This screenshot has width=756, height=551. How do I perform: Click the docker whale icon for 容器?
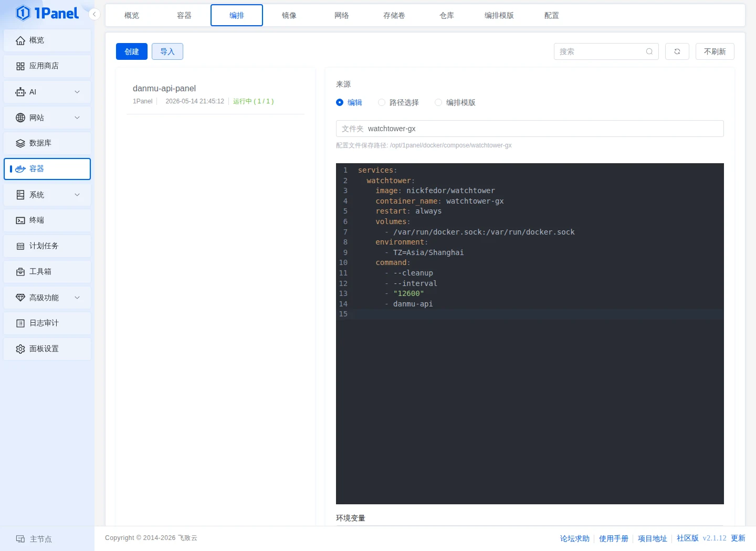tap(20, 169)
